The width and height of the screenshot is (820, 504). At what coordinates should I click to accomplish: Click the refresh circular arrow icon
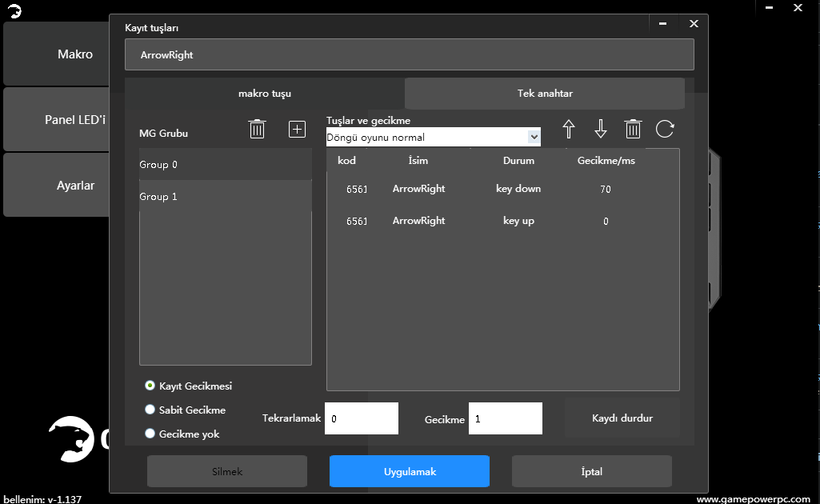click(665, 129)
